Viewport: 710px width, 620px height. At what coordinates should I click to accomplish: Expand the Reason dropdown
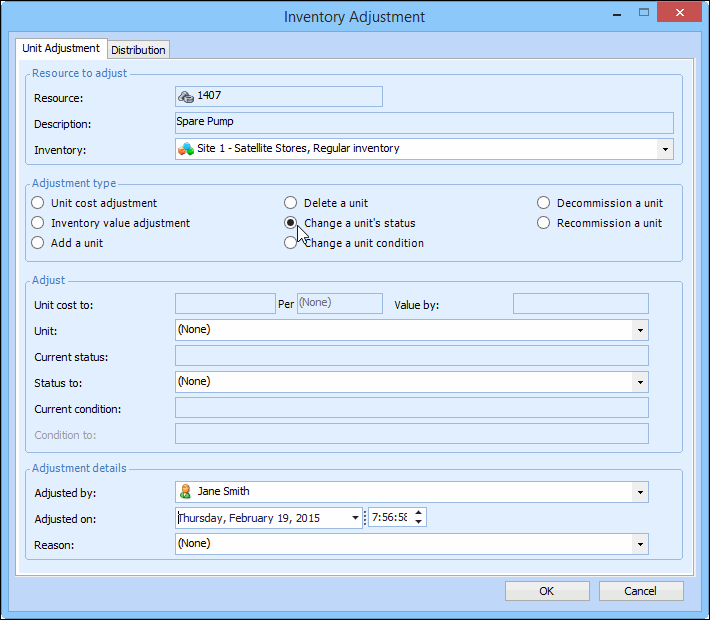pyautogui.click(x=639, y=544)
